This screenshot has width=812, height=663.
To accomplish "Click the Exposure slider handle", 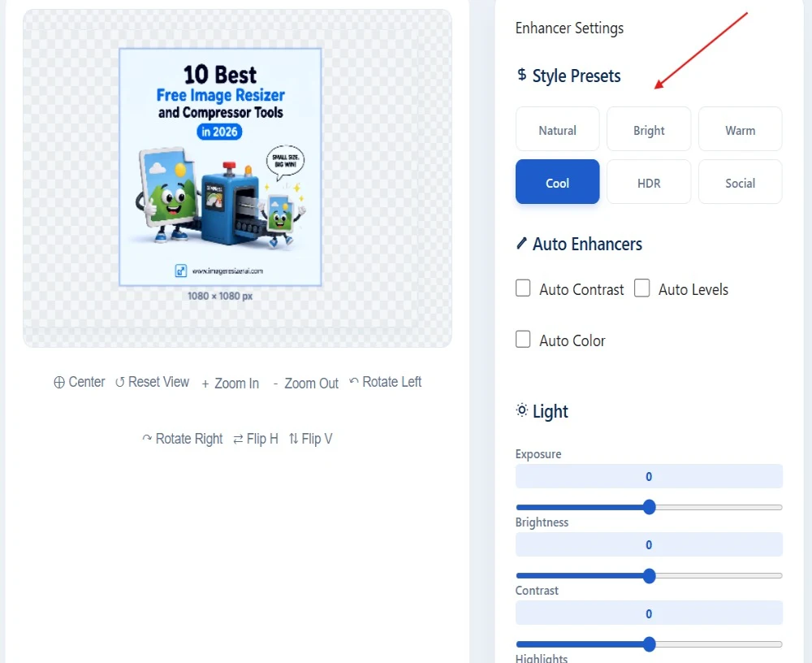I will 649,507.
